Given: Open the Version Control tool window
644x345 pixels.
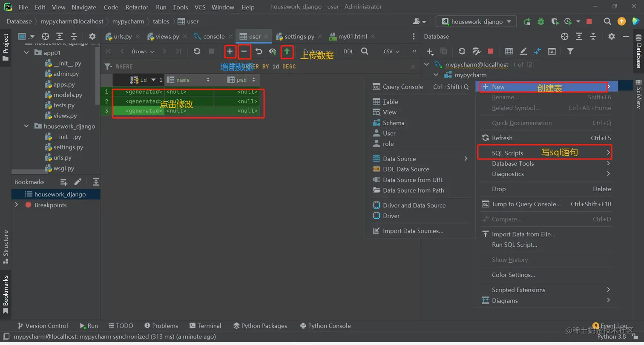Looking at the screenshot, I should (x=42, y=326).
